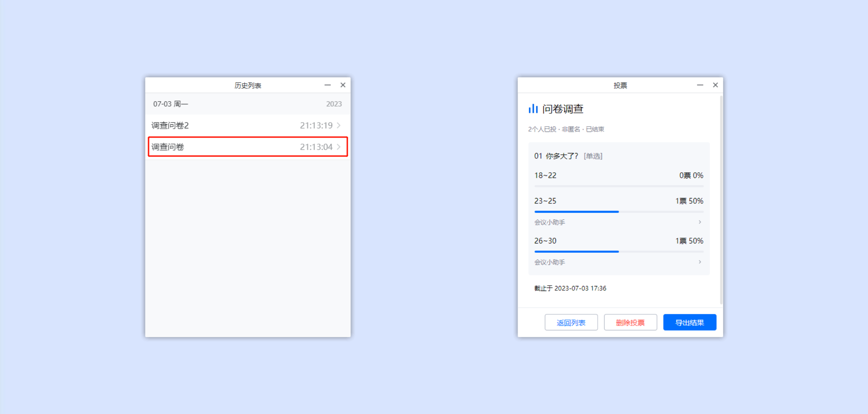Image resolution: width=868 pixels, height=414 pixels.
Task: Click the 26~30 option label
Action: click(545, 241)
